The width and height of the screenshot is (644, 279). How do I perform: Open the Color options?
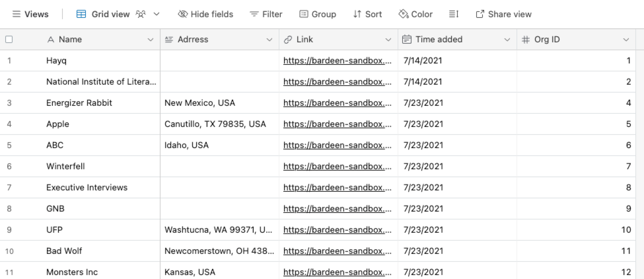(415, 14)
